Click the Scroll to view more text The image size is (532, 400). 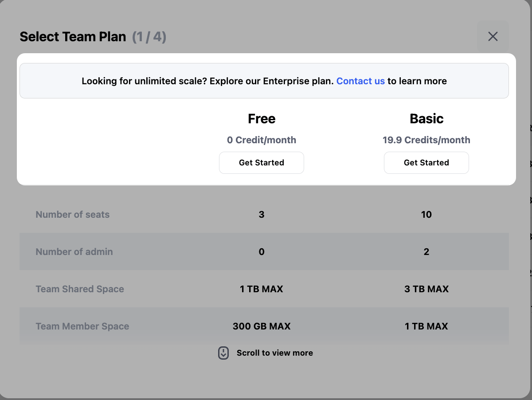click(x=274, y=353)
